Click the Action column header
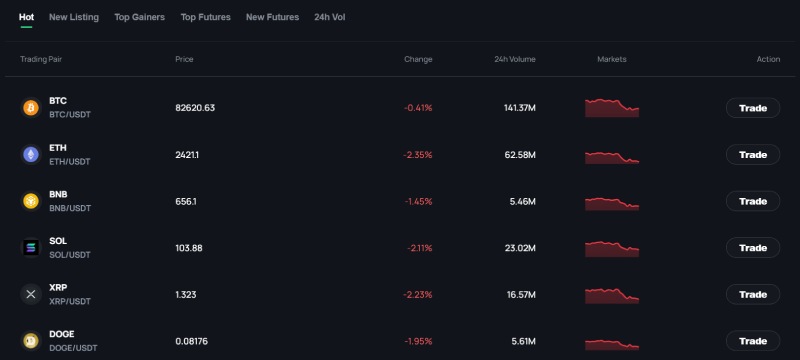 768,59
